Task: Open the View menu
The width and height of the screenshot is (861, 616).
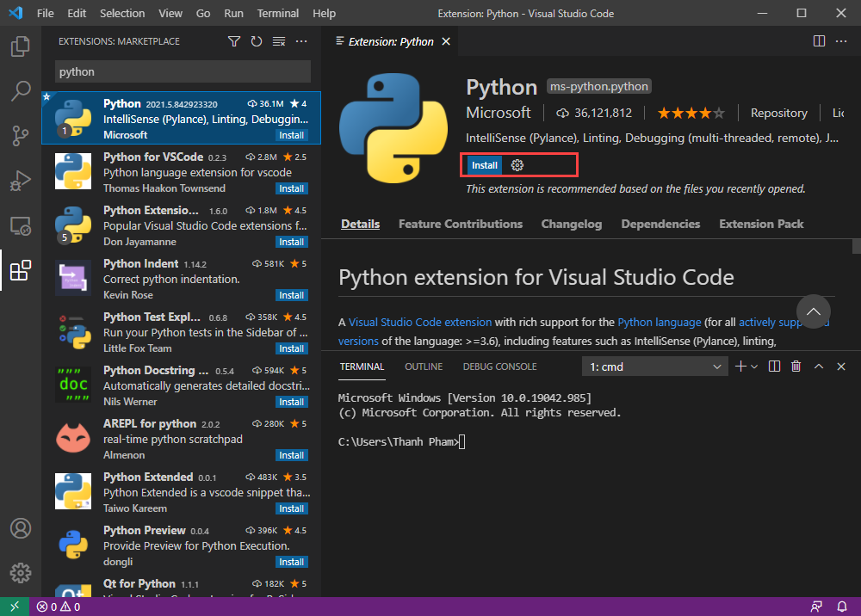Action: pos(170,13)
